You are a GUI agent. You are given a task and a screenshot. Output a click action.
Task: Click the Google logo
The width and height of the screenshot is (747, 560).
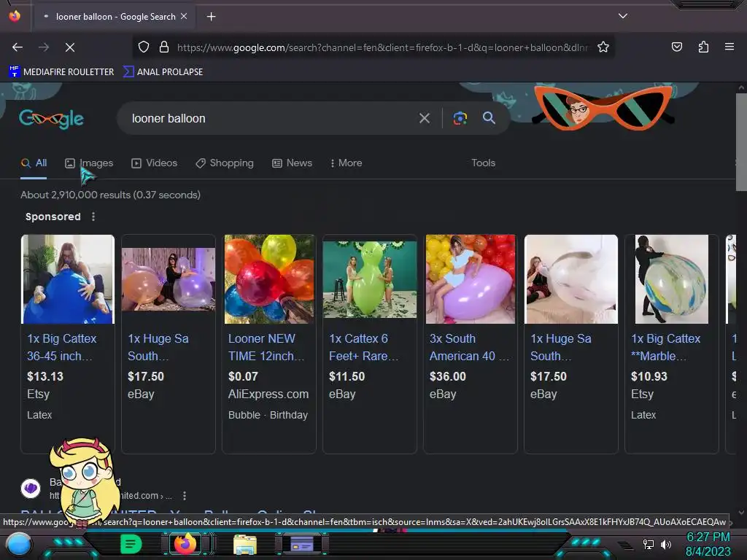[52, 119]
